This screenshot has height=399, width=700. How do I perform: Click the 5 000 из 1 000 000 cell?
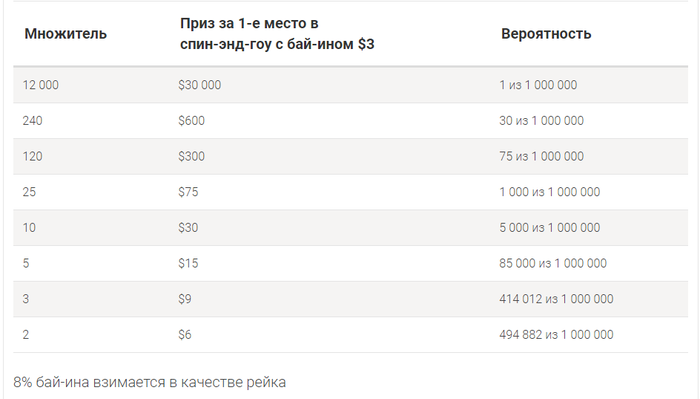pos(550,228)
